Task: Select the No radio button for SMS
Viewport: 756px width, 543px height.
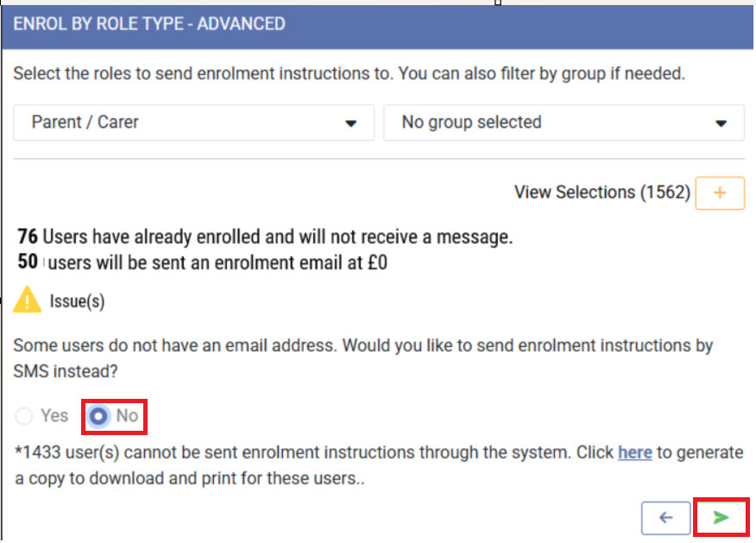Action: 99,416
